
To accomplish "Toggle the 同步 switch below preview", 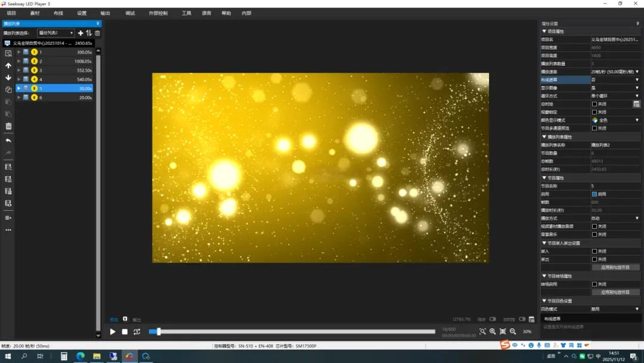I will click(x=493, y=319).
